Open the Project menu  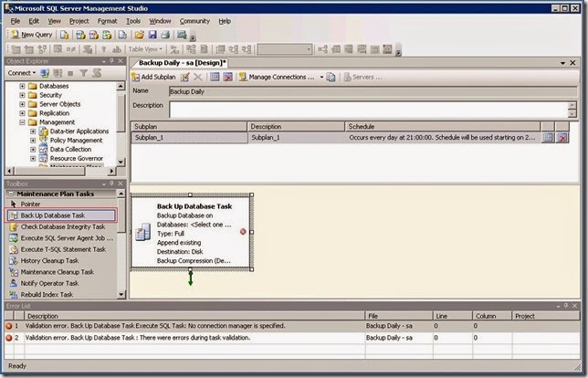click(79, 21)
